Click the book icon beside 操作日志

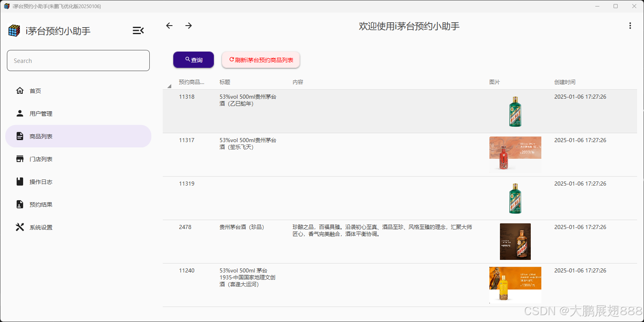(20, 182)
